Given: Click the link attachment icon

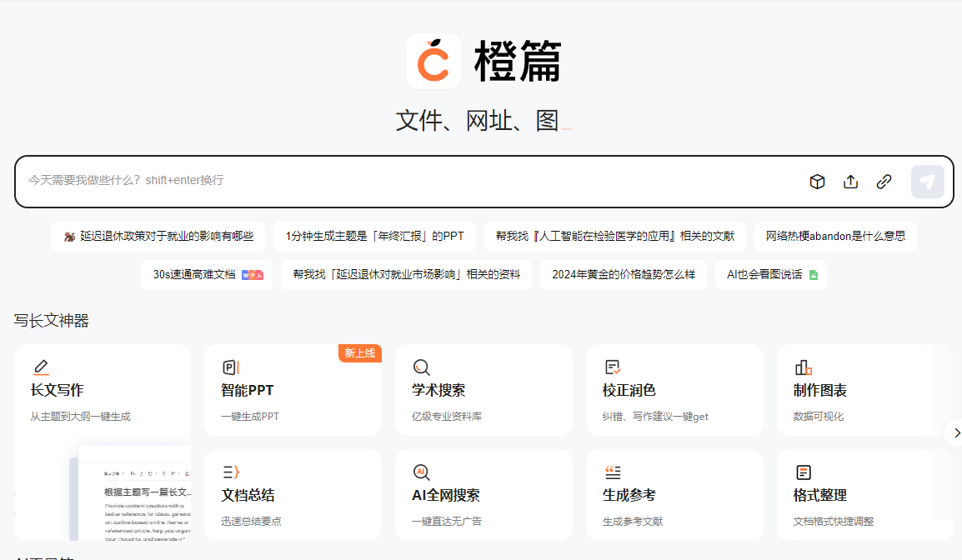Looking at the screenshot, I should coord(884,182).
